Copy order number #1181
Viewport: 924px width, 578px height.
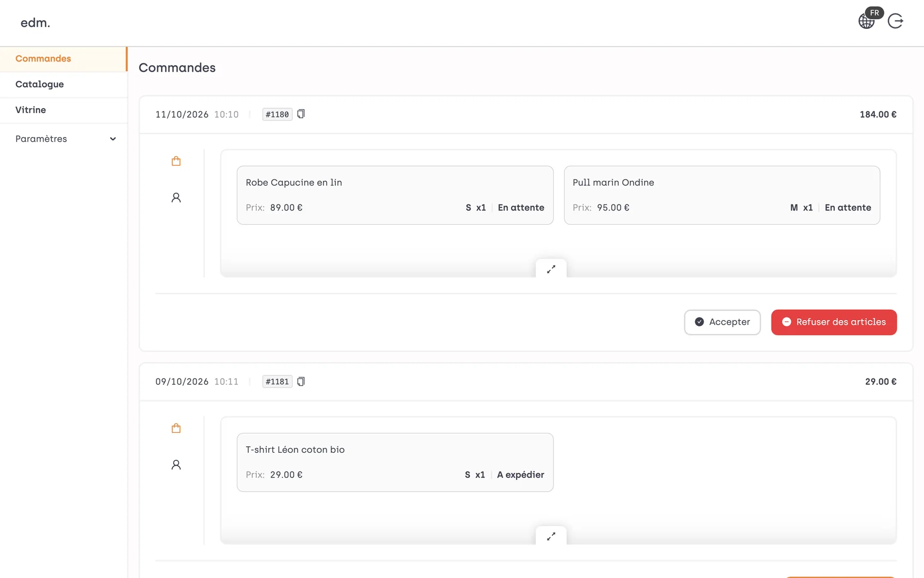pos(301,382)
